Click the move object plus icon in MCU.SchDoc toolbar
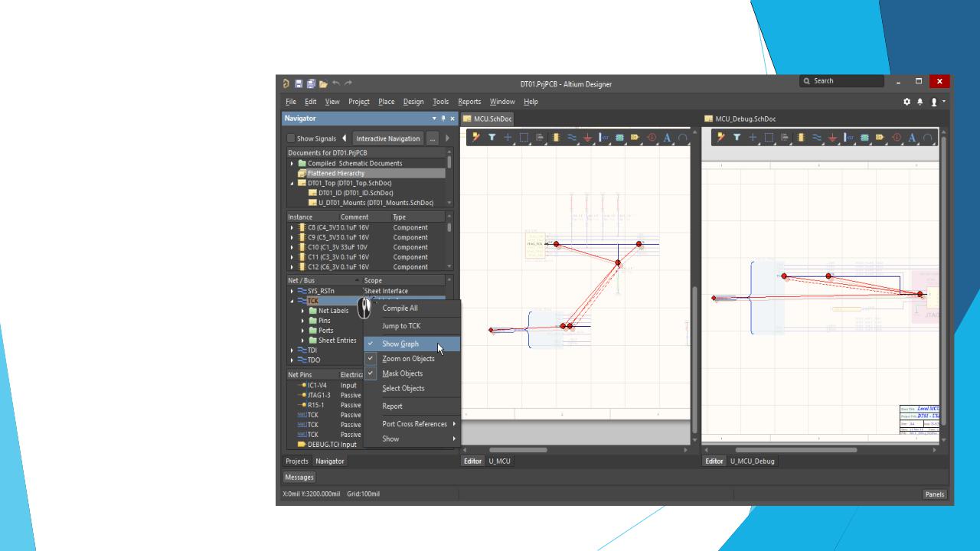Viewport: 980px width, 551px height. click(508, 138)
